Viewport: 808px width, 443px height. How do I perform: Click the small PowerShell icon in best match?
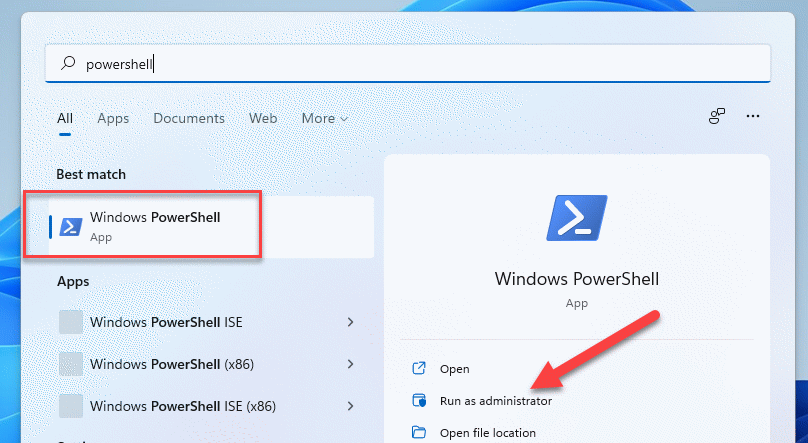(71, 227)
